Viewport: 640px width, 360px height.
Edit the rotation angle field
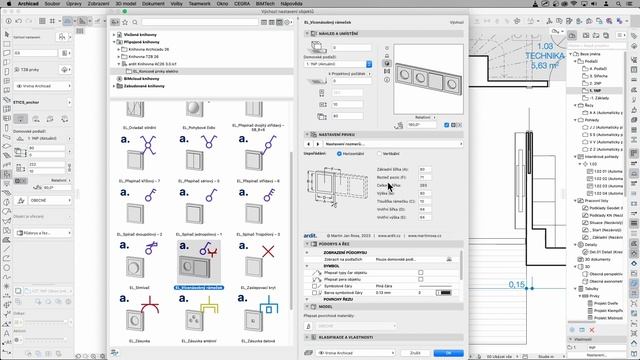[x=421, y=125]
